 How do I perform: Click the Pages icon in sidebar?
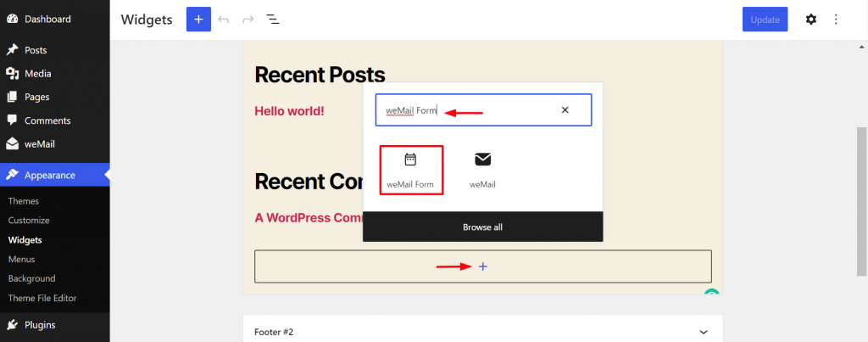[12, 97]
